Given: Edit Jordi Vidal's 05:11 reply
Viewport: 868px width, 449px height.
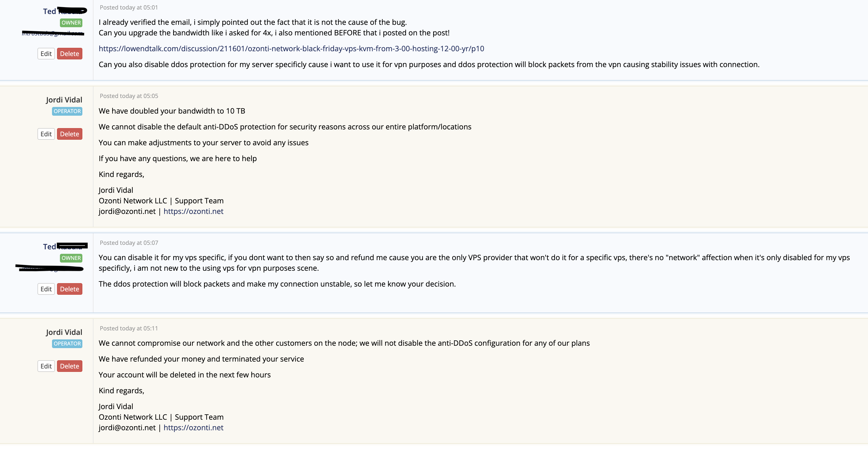Looking at the screenshot, I should (46, 366).
